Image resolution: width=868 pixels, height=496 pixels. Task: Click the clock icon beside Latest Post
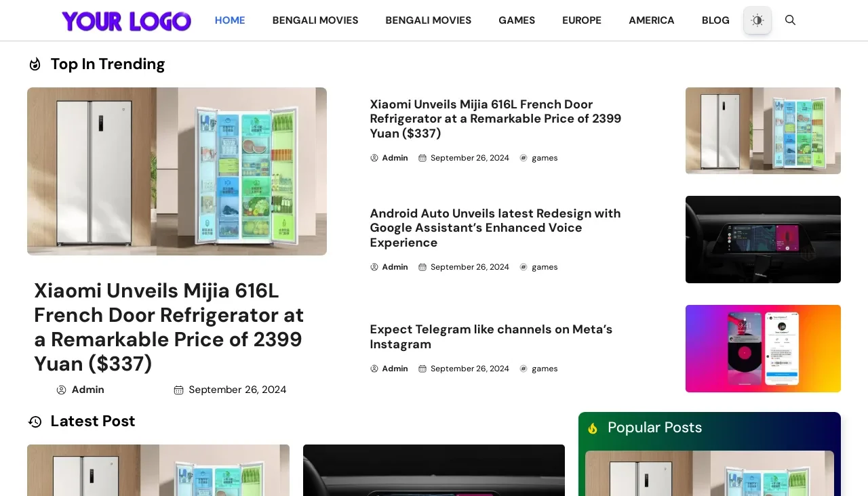[x=35, y=421]
